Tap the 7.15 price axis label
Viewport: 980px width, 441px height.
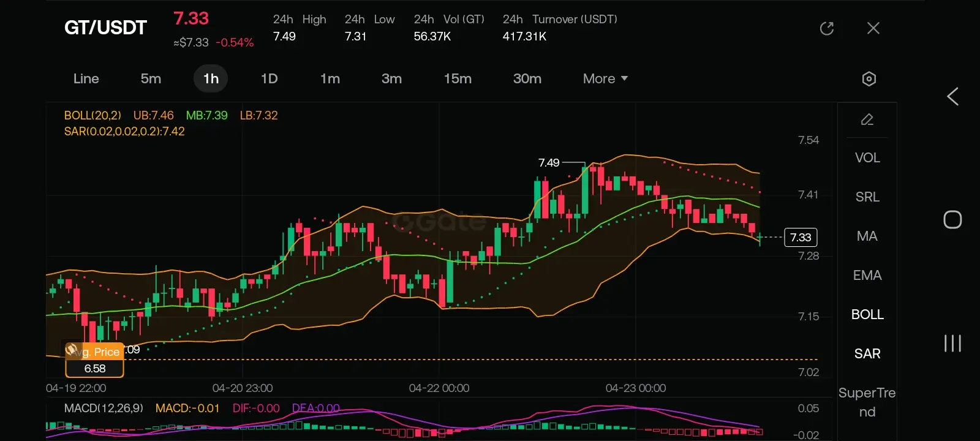(x=809, y=317)
